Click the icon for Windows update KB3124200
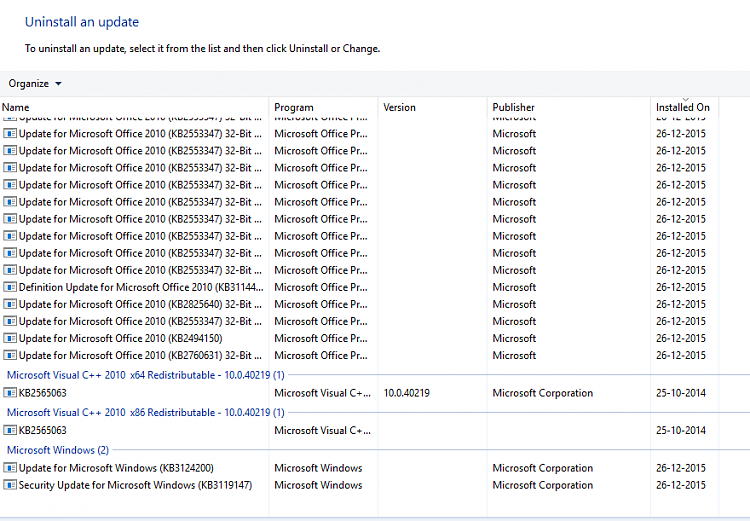 10,468
